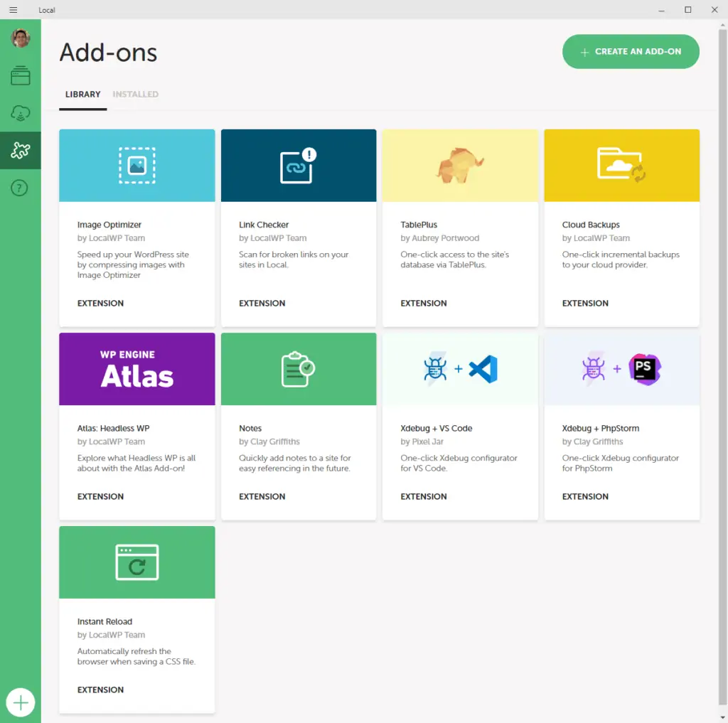
Task: Click EXTENSION label on Cloud Backups card
Action: click(x=585, y=304)
